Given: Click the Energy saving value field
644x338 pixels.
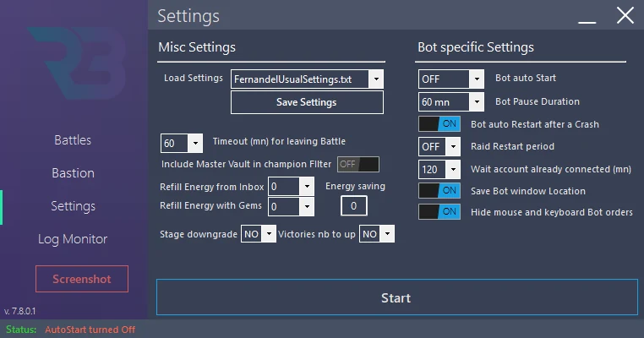Looking at the screenshot, I should pyautogui.click(x=353, y=205).
